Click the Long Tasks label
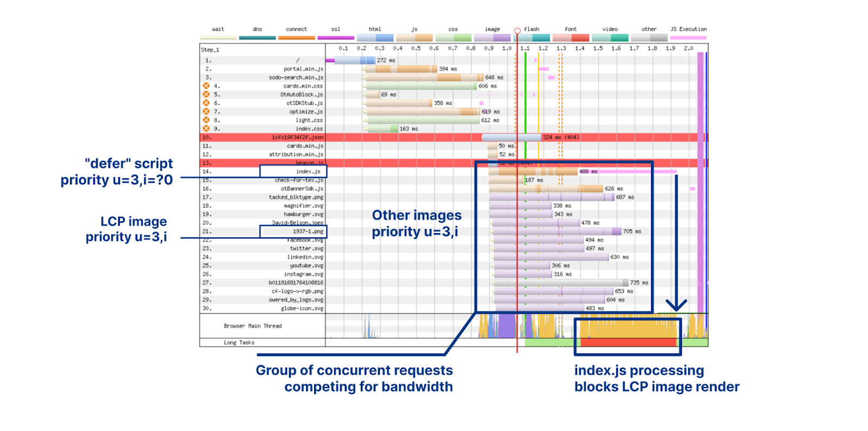 point(239,343)
